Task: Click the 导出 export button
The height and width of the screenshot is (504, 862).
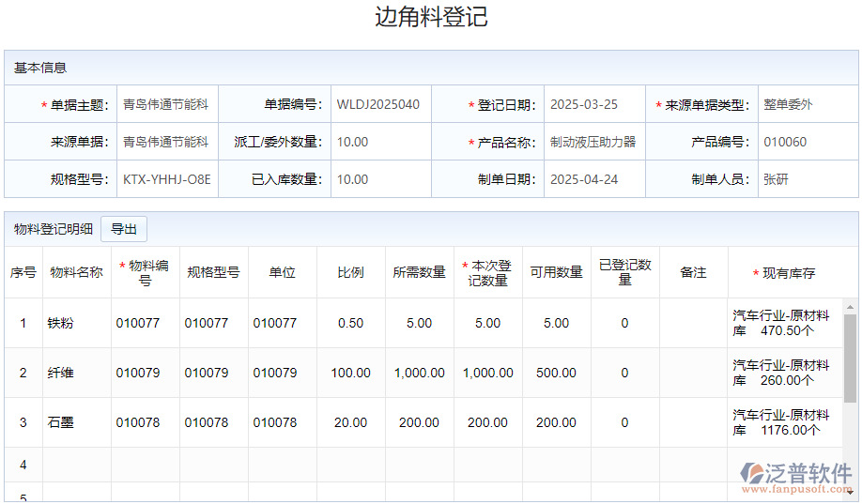Action: (x=124, y=229)
